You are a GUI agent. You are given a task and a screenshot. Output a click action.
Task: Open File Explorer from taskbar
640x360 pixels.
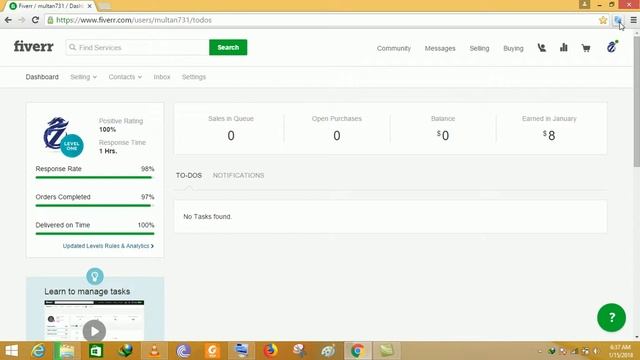pyautogui.click(x=67, y=351)
